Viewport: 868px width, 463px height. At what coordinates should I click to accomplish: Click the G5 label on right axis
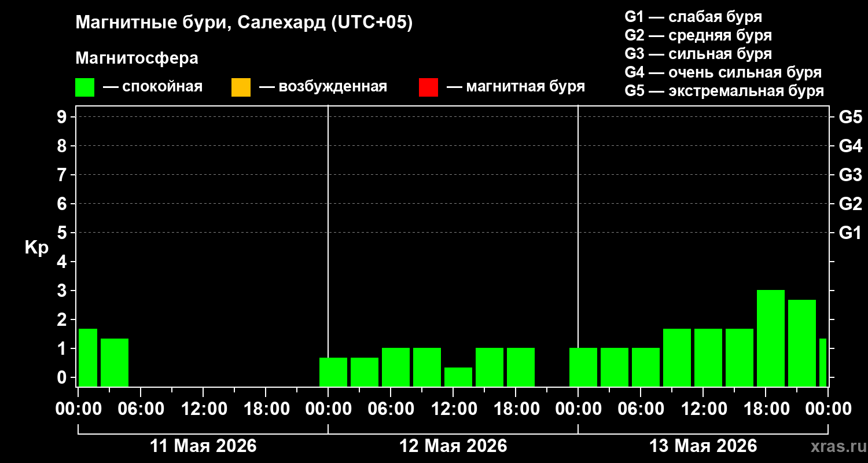850,117
